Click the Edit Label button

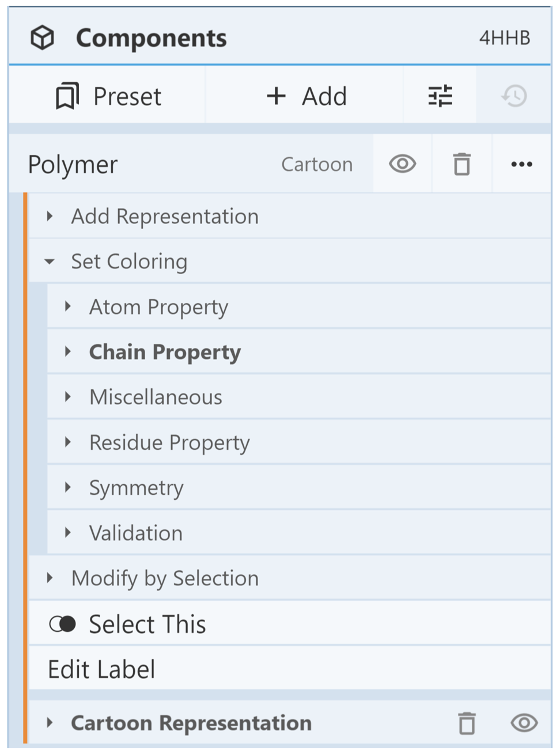[101, 669]
